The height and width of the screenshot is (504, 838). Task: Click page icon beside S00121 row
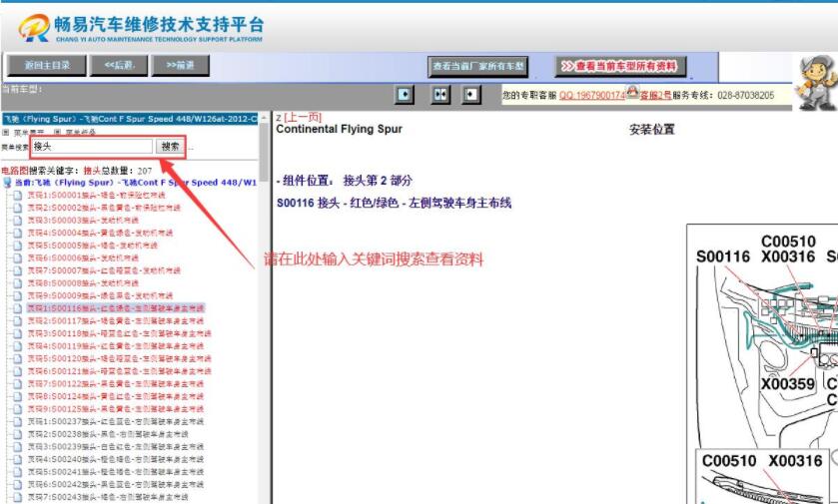[x=18, y=371]
